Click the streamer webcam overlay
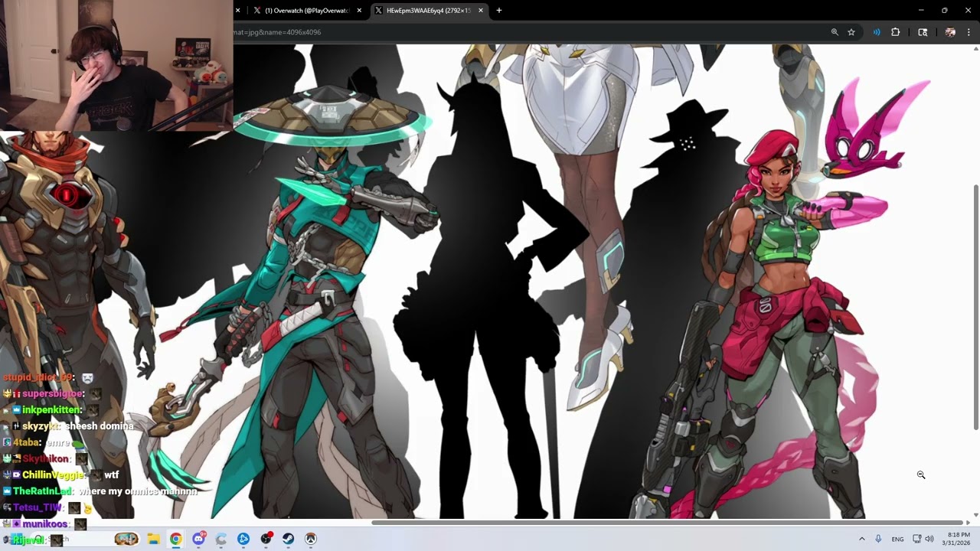 pyautogui.click(x=116, y=65)
